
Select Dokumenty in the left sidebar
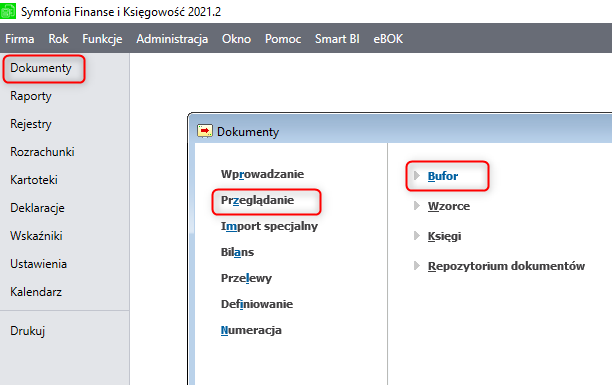tap(41, 68)
